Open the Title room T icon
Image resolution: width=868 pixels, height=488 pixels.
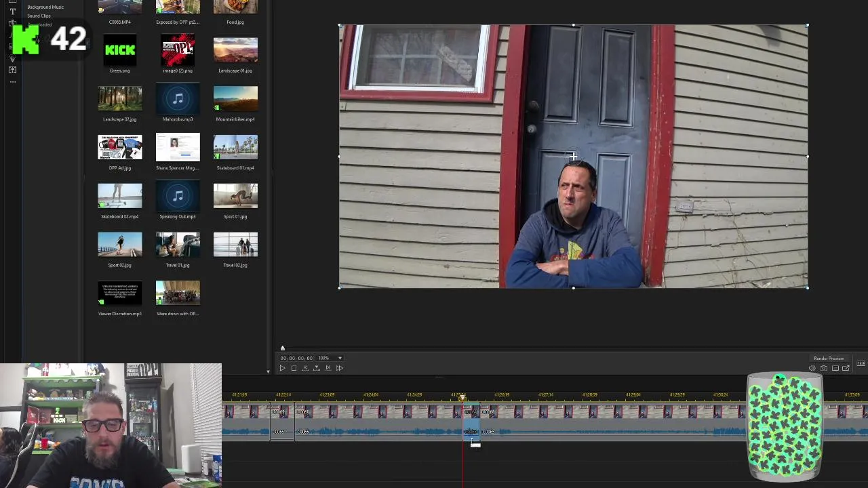point(12,12)
